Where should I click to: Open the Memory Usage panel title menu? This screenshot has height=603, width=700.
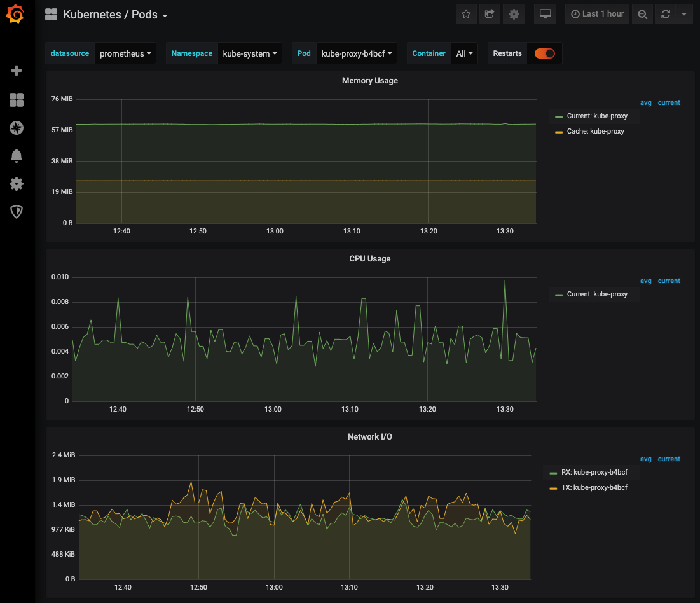(x=369, y=80)
